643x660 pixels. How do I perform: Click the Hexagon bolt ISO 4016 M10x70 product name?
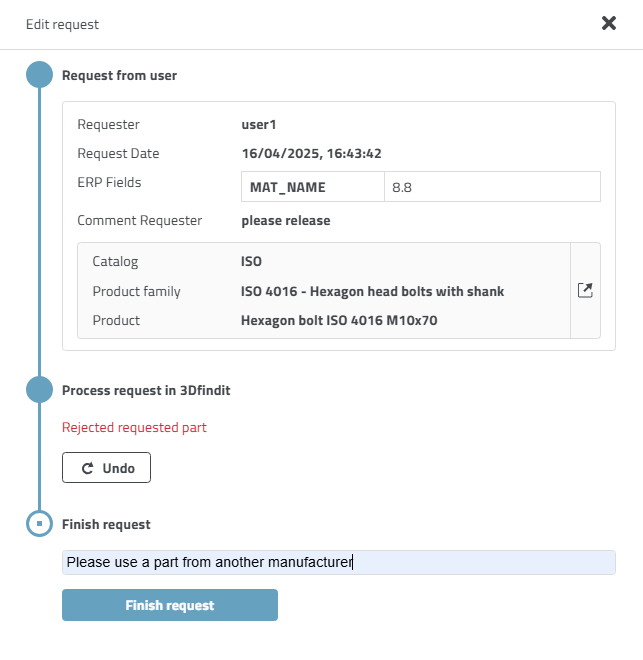click(x=339, y=321)
